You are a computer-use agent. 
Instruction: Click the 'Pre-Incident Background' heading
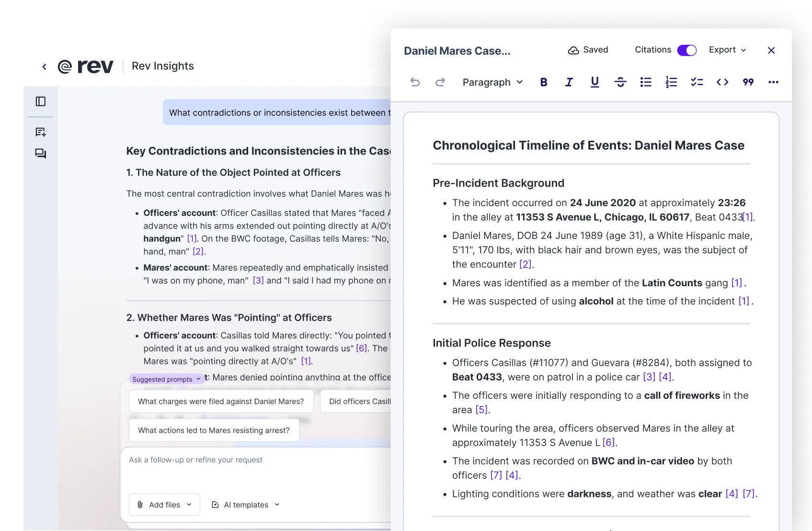498,183
